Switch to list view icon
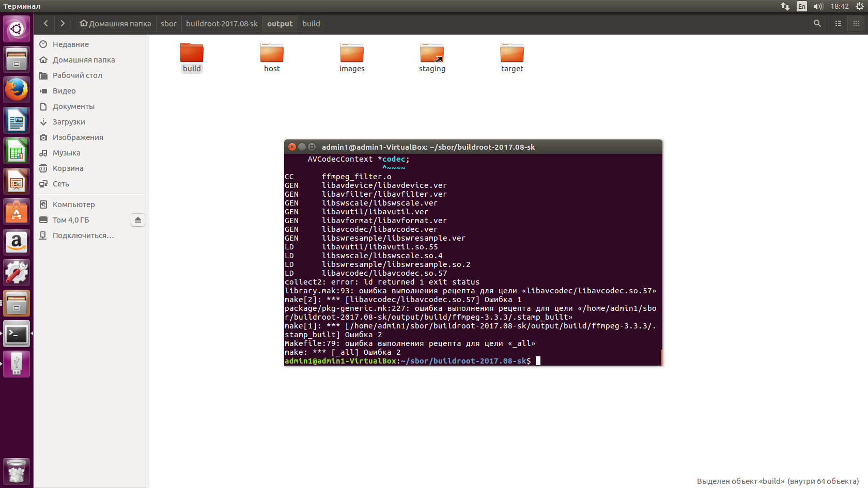Screen dimensions: 868x488 tap(838, 23)
